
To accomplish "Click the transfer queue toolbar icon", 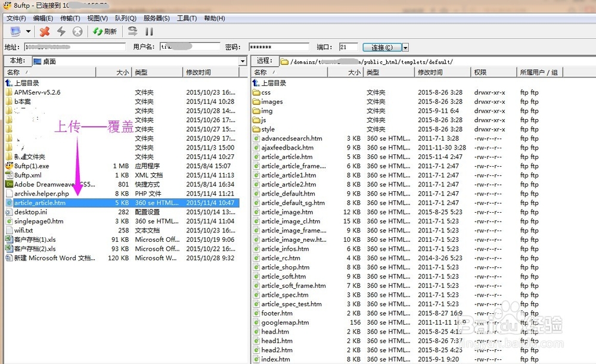I will coord(132,31).
